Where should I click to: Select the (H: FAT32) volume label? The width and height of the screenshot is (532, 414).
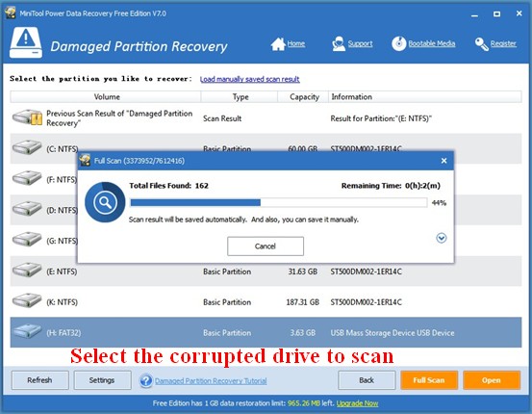click(63, 332)
